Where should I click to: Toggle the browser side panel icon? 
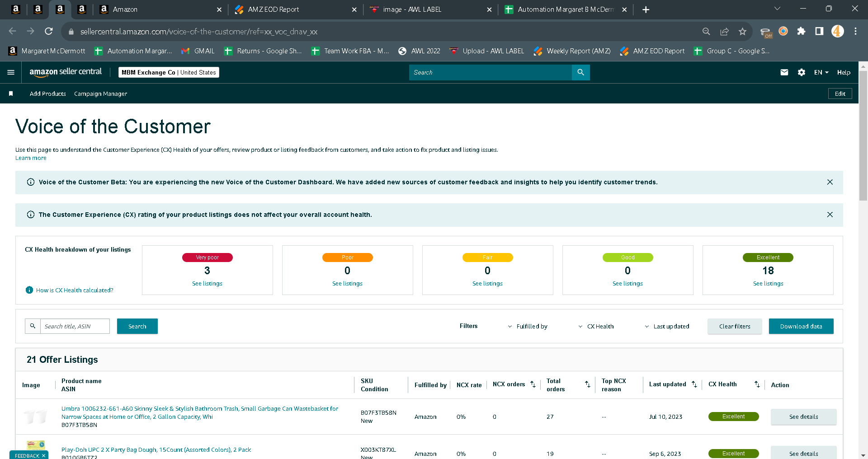tap(819, 31)
